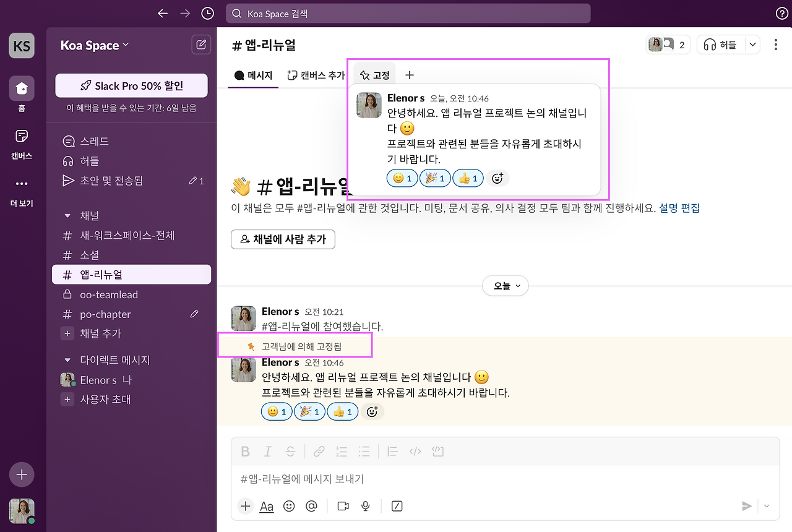The width and height of the screenshot is (792, 532).
Task: Record a video clip from the composer
Action: tap(342, 506)
